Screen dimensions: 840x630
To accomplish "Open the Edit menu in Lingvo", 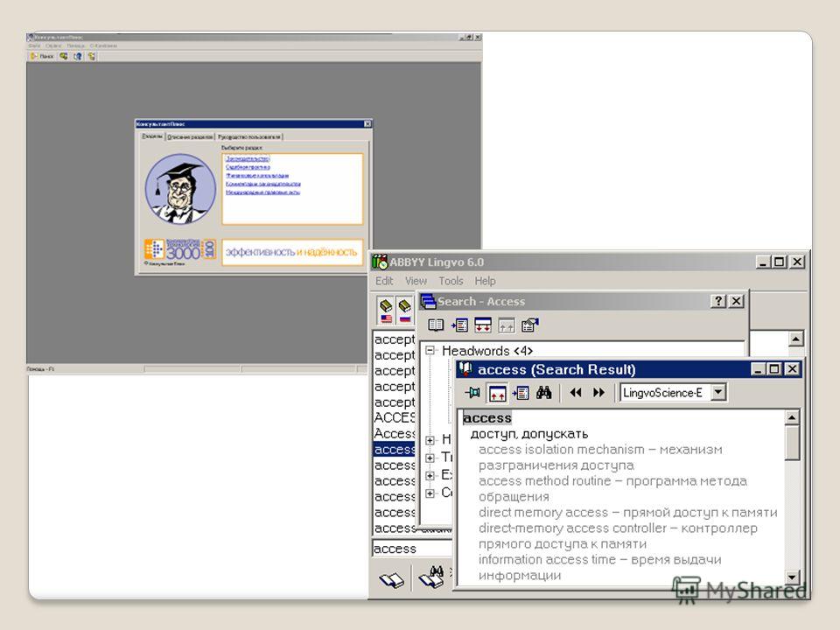I will pos(384,281).
